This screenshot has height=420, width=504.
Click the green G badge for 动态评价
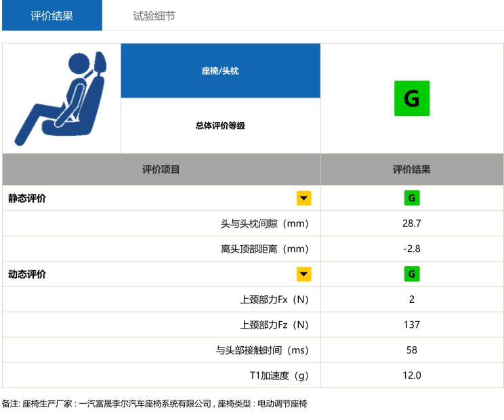pyautogui.click(x=412, y=274)
